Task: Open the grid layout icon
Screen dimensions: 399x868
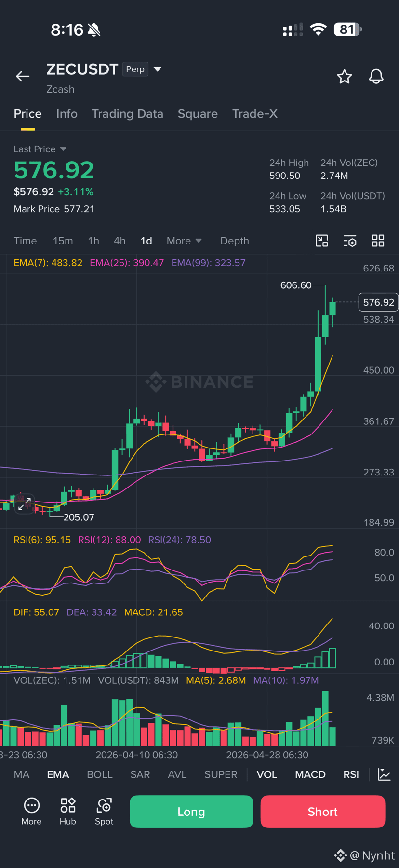Action: tap(378, 241)
